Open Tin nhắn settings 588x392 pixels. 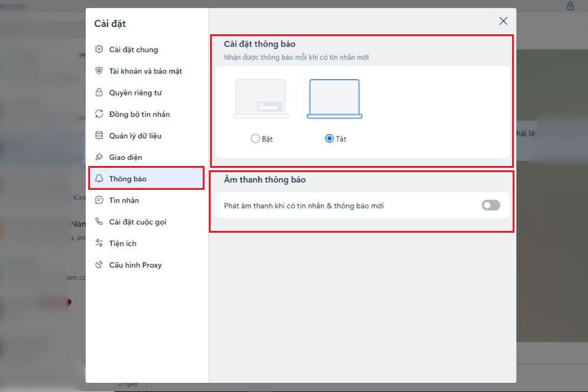click(x=146, y=200)
